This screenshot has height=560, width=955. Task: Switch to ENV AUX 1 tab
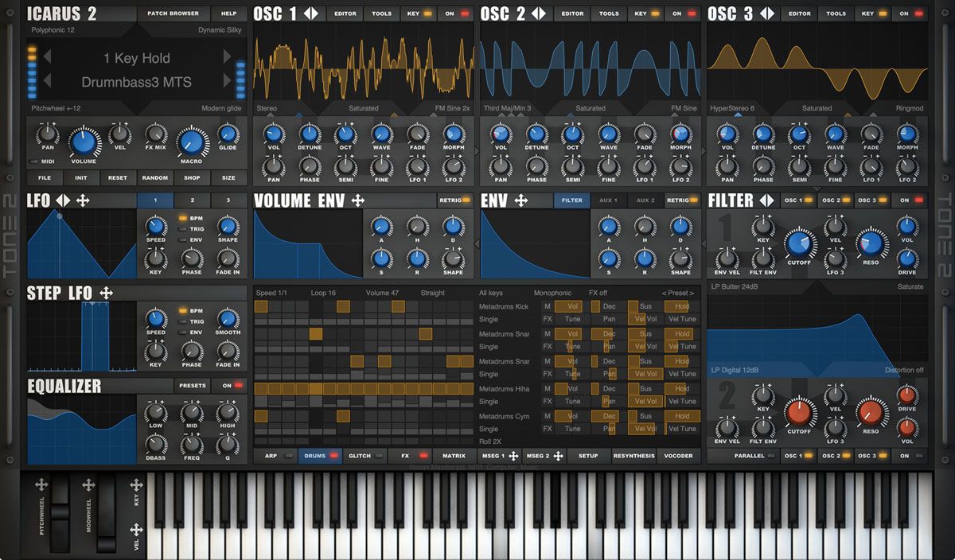[608, 200]
